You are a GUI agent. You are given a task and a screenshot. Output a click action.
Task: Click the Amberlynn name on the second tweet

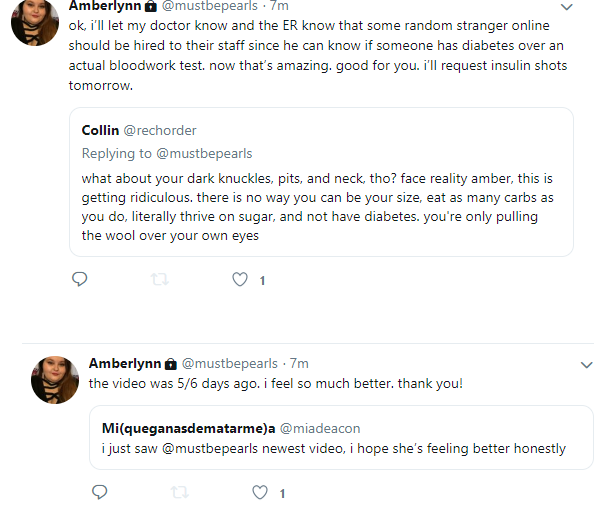(x=125, y=363)
